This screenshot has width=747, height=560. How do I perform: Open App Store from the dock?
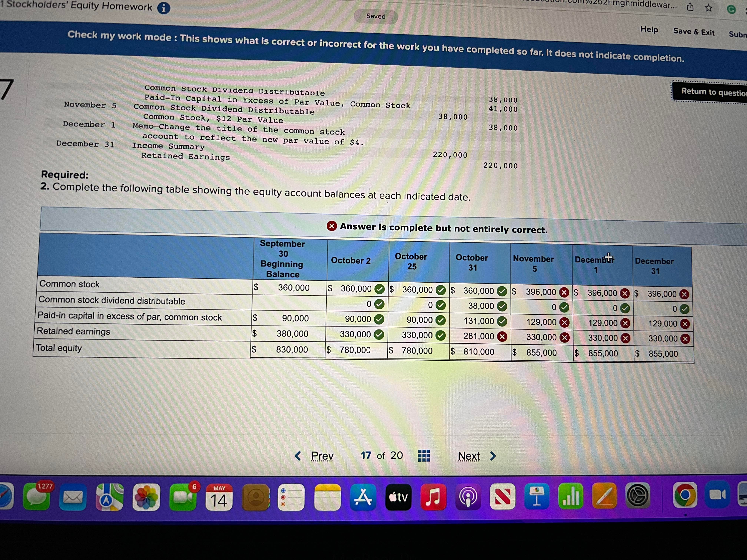pos(363,497)
